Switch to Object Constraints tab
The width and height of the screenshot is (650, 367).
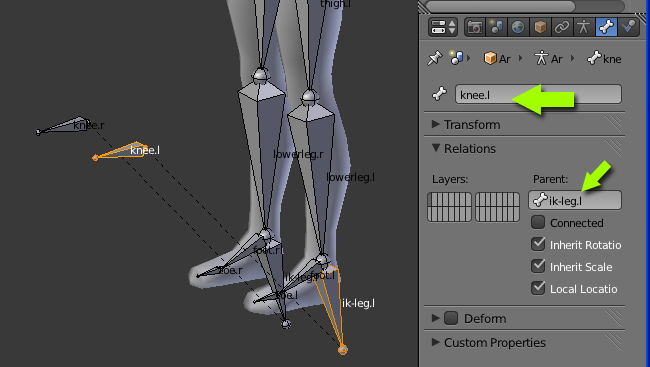[562, 27]
